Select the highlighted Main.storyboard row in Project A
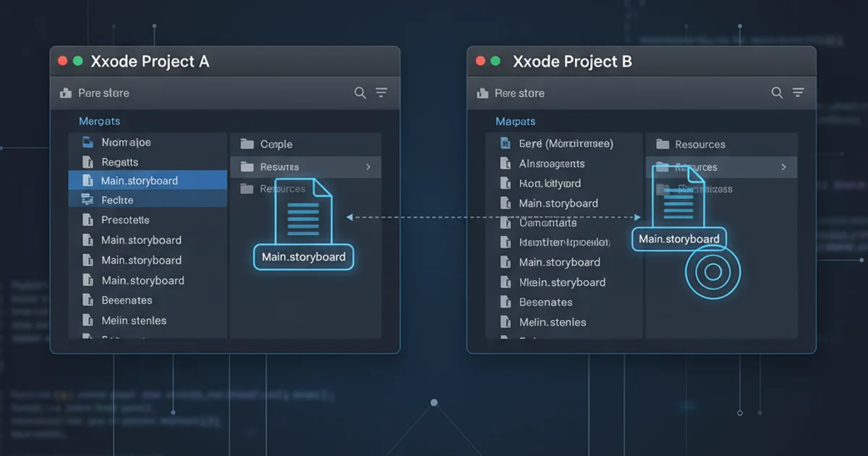The width and height of the screenshot is (868, 456). [x=140, y=180]
